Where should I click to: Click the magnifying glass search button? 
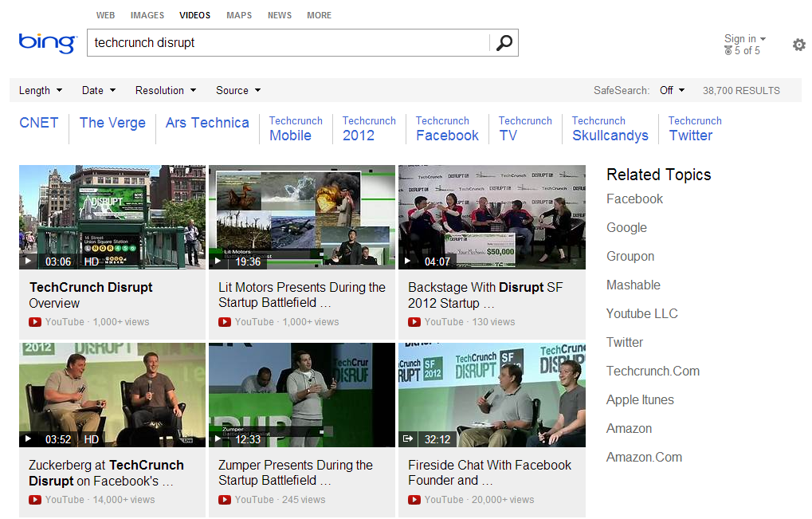(x=504, y=43)
